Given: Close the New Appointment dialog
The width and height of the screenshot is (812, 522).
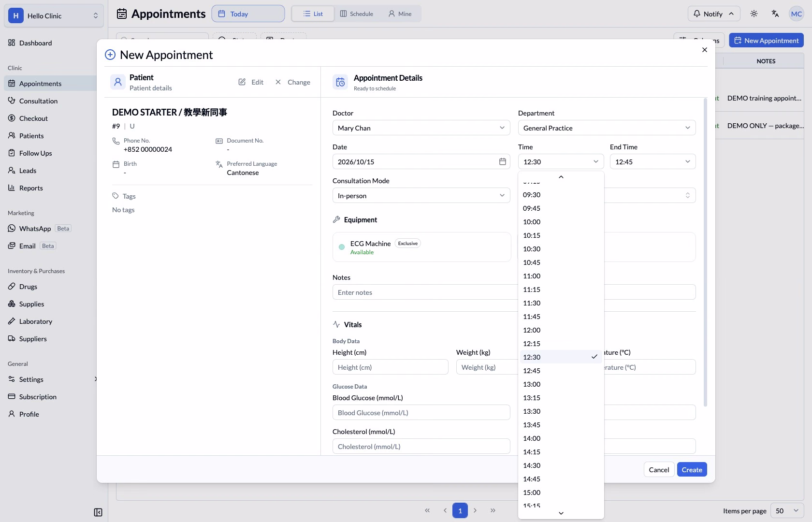Looking at the screenshot, I should [x=705, y=50].
